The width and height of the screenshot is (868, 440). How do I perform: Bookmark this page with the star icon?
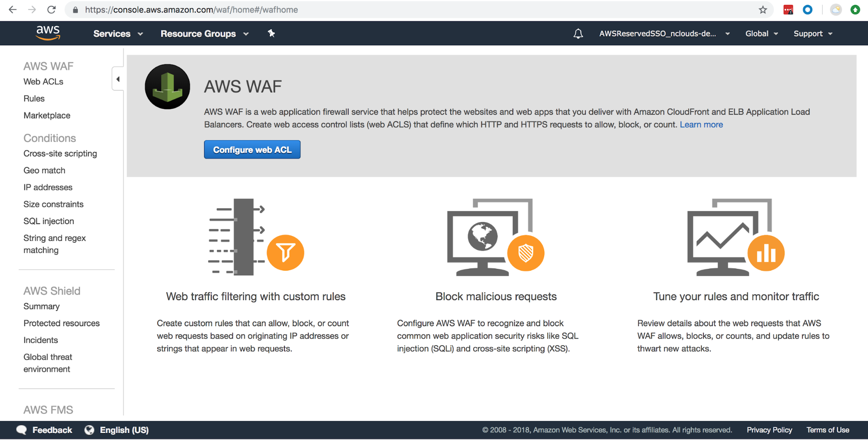762,10
